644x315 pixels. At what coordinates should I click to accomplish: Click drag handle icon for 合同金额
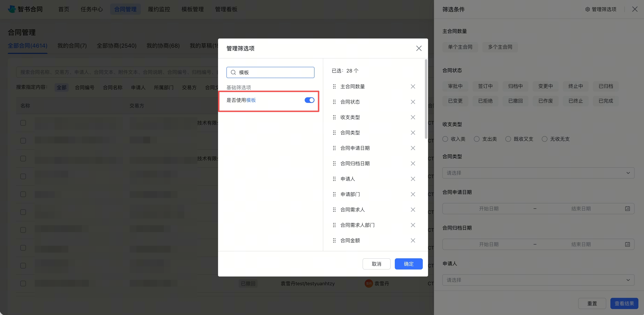coord(334,240)
